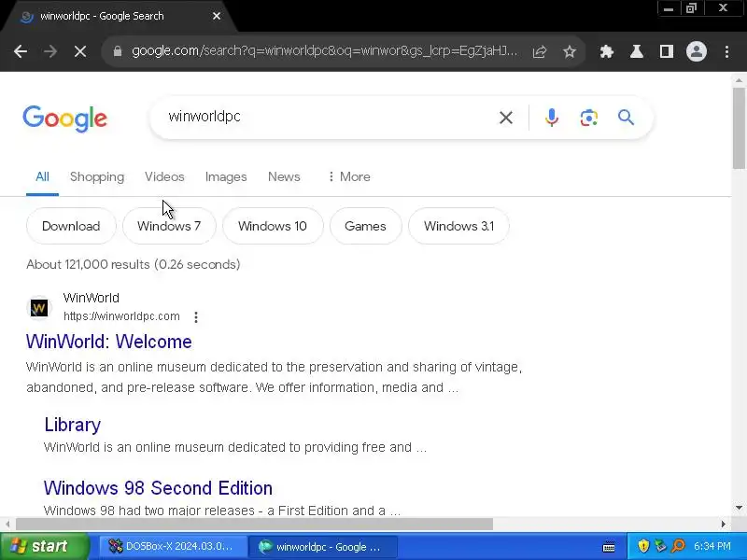Viewport: 747px width, 560px height.
Task: Click the Google logo
Action: tap(64, 119)
